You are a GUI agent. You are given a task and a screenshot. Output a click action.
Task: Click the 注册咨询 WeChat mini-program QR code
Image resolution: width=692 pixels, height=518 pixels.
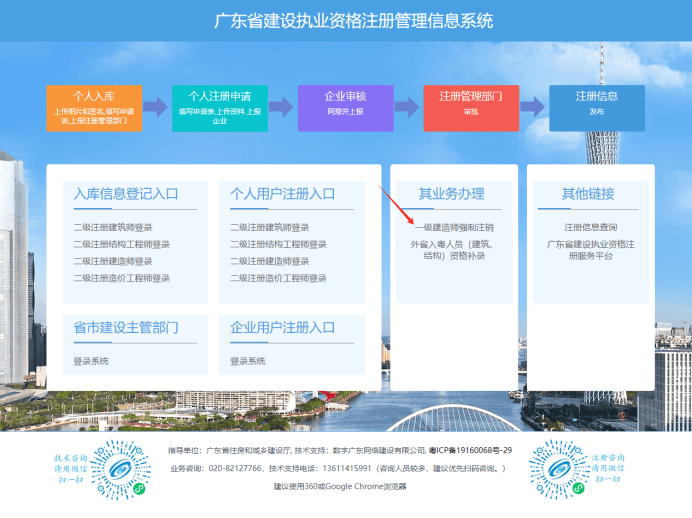pyautogui.click(x=558, y=470)
